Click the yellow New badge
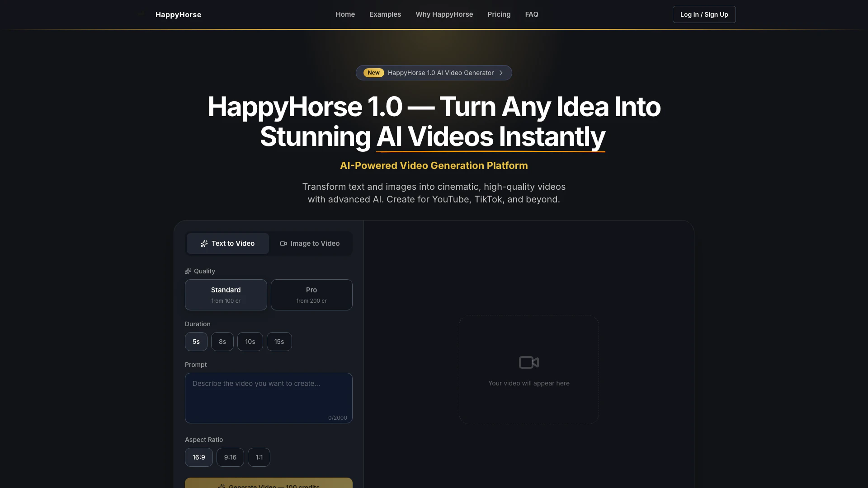This screenshot has height=488, width=868. [x=373, y=73]
